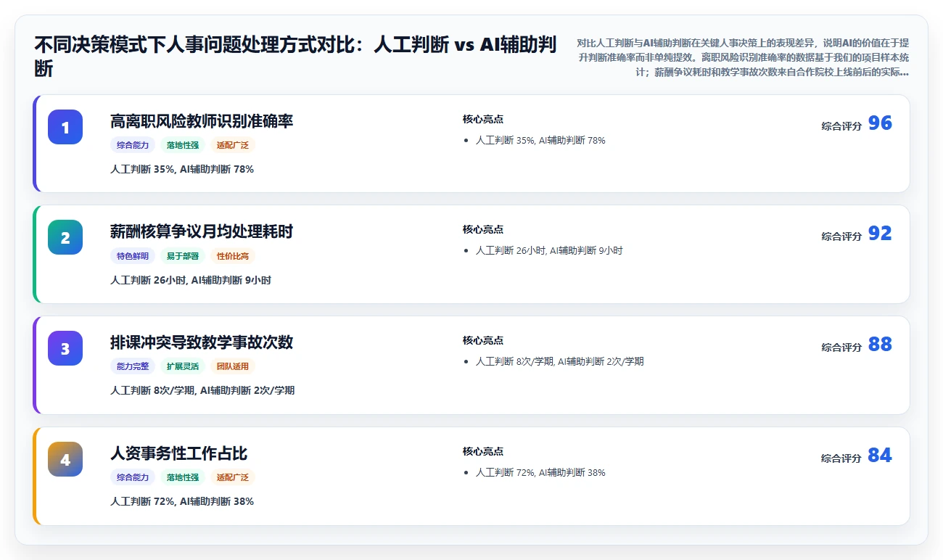Image resolution: width=943 pixels, height=560 pixels.
Task: Open the 排课冲突导致教学事故次数 card title
Action: pos(202,342)
